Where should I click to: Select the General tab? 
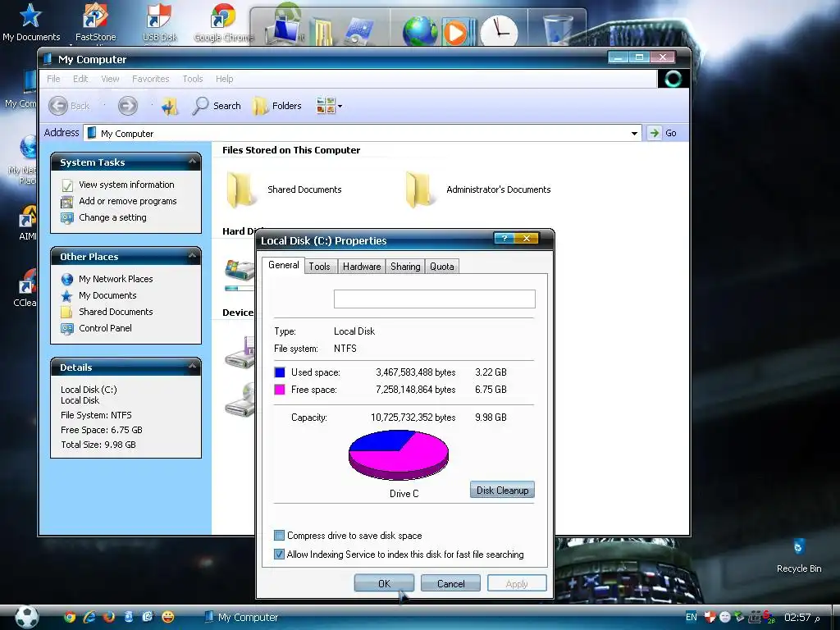(283, 265)
